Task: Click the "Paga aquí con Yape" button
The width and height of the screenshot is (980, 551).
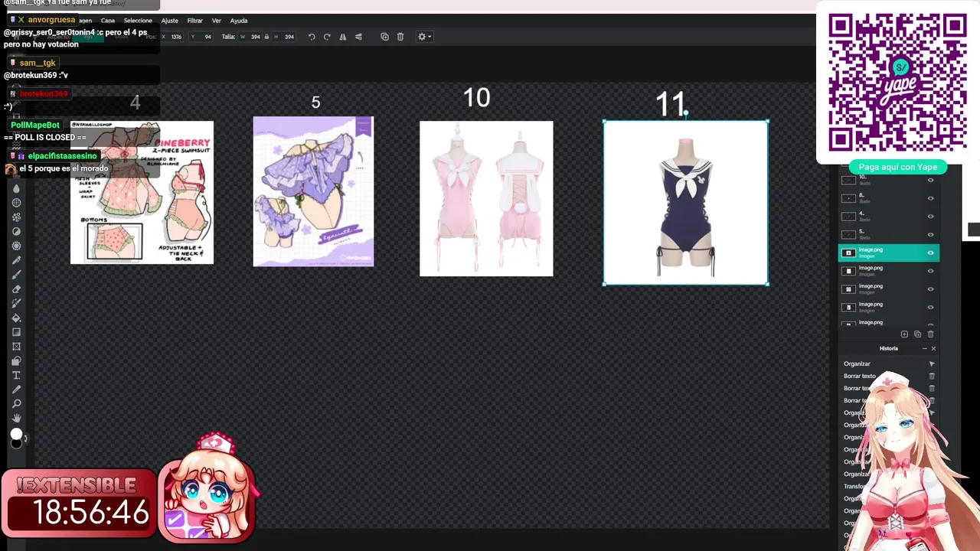Action: pyautogui.click(x=898, y=167)
